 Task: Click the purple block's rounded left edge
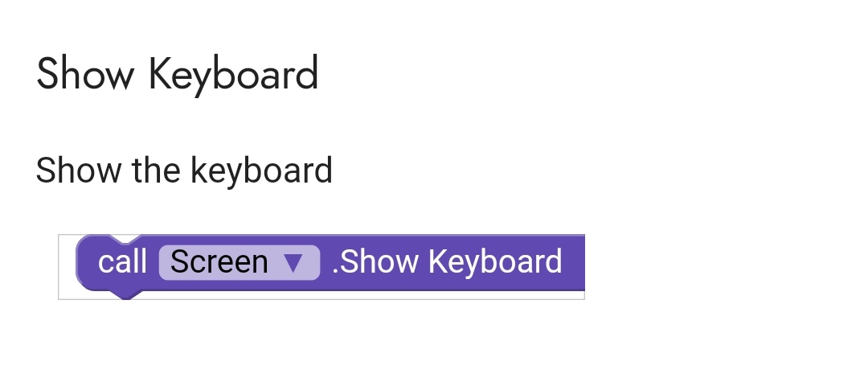(x=82, y=263)
